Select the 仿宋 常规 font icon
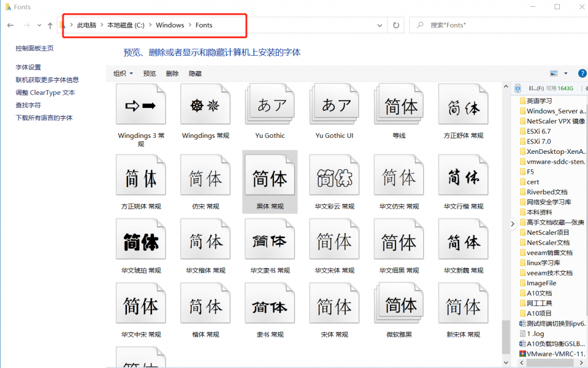This screenshot has height=368, width=588. (x=205, y=175)
